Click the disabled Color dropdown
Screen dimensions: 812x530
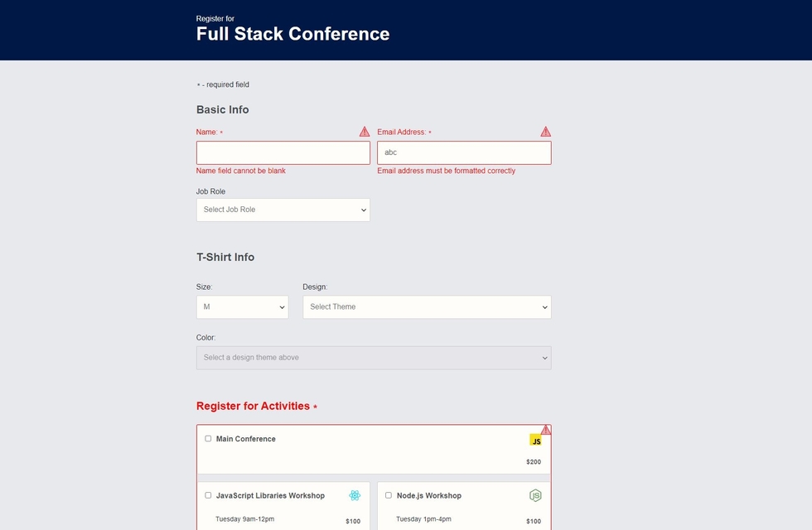(x=373, y=358)
